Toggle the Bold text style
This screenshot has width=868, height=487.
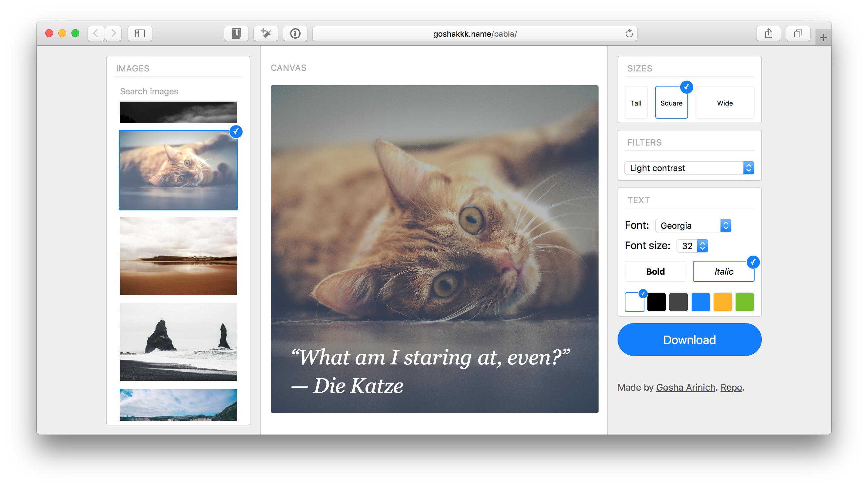tap(655, 271)
